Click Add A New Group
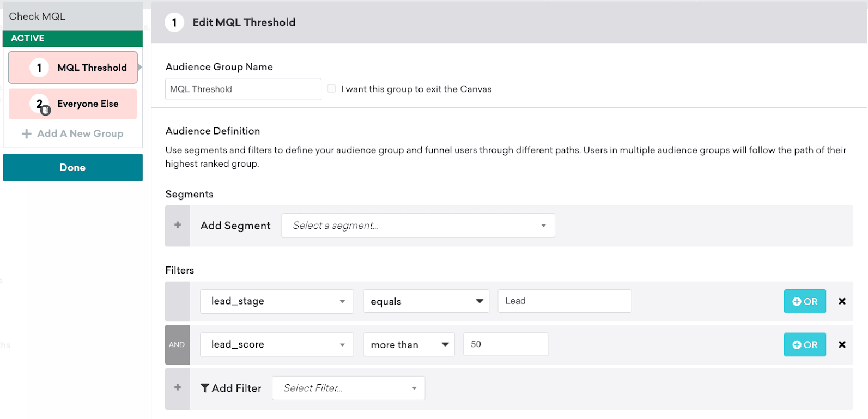The width and height of the screenshot is (868, 419). pyautogui.click(x=73, y=134)
